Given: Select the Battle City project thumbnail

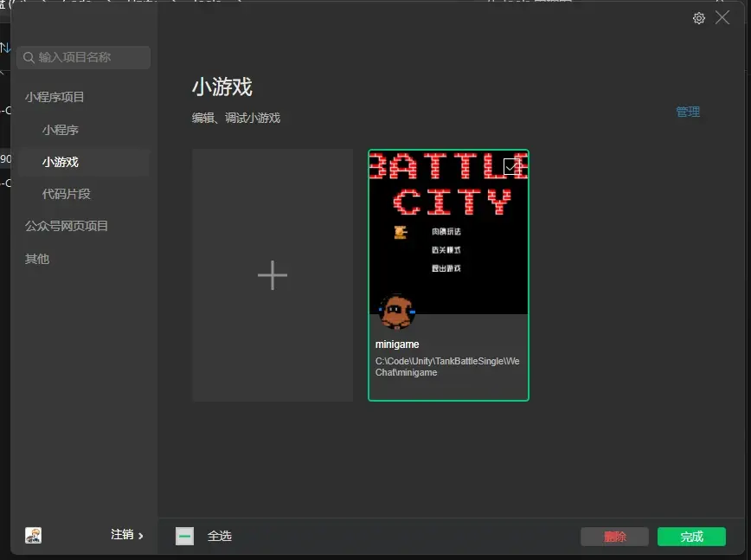Looking at the screenshot, I should (x=448, y=232).
